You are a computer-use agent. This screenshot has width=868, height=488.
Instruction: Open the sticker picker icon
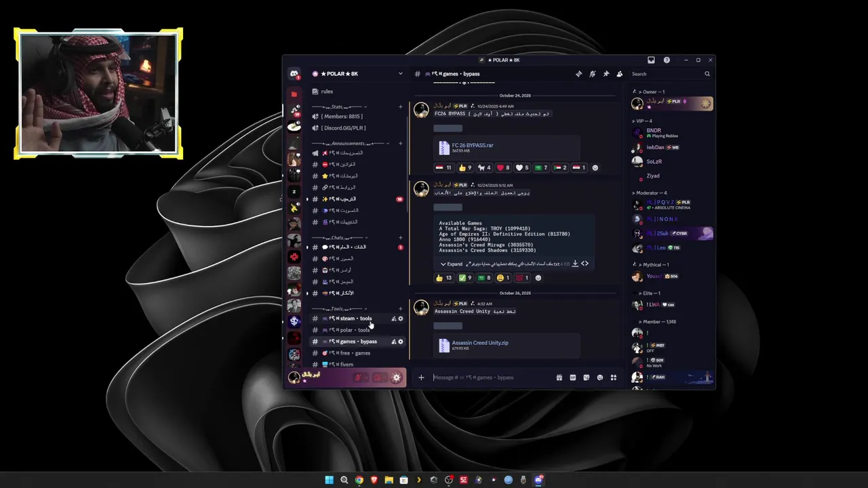[586, 378]
